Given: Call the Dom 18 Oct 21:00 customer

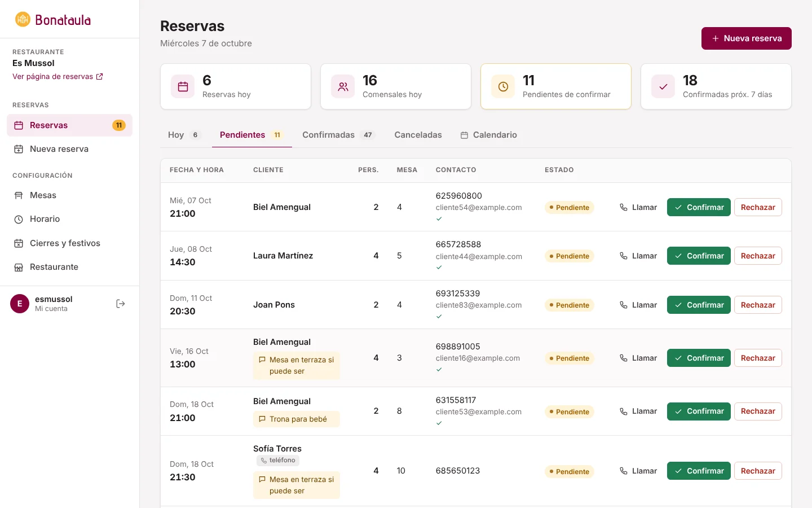Looking at the screenshot, I should [638, 411].
